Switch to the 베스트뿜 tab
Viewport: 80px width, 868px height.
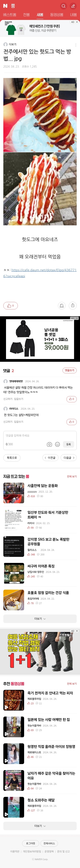click(10, 15)
